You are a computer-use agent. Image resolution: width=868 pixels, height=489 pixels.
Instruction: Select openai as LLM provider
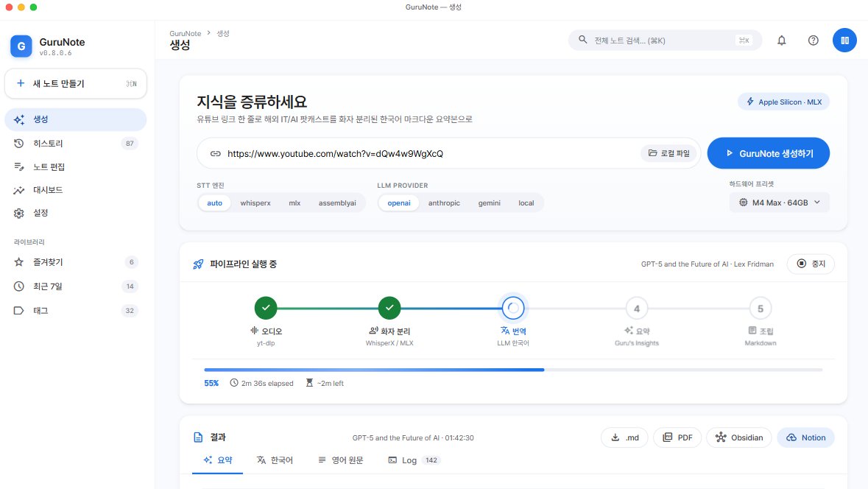[398, 203]
